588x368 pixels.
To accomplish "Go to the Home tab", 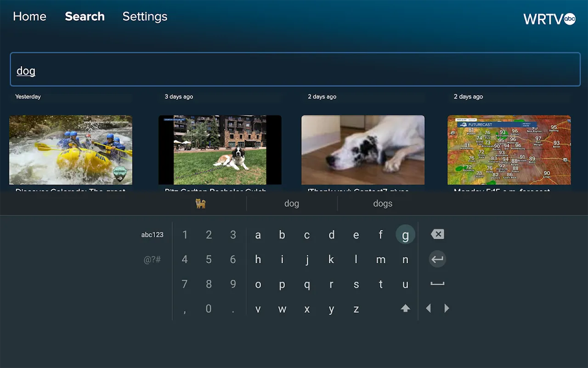I will pyautogui.click(x=29, y=17).
